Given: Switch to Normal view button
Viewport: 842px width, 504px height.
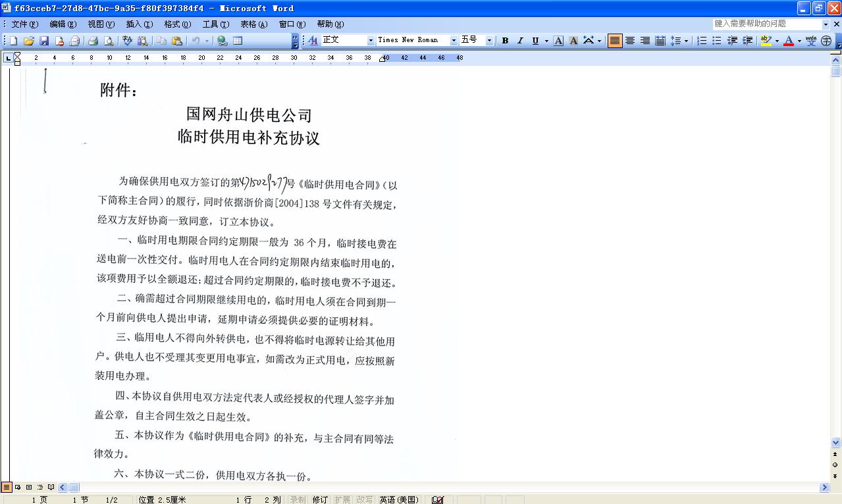Looking at the screenshot, I should coord(7,488).
